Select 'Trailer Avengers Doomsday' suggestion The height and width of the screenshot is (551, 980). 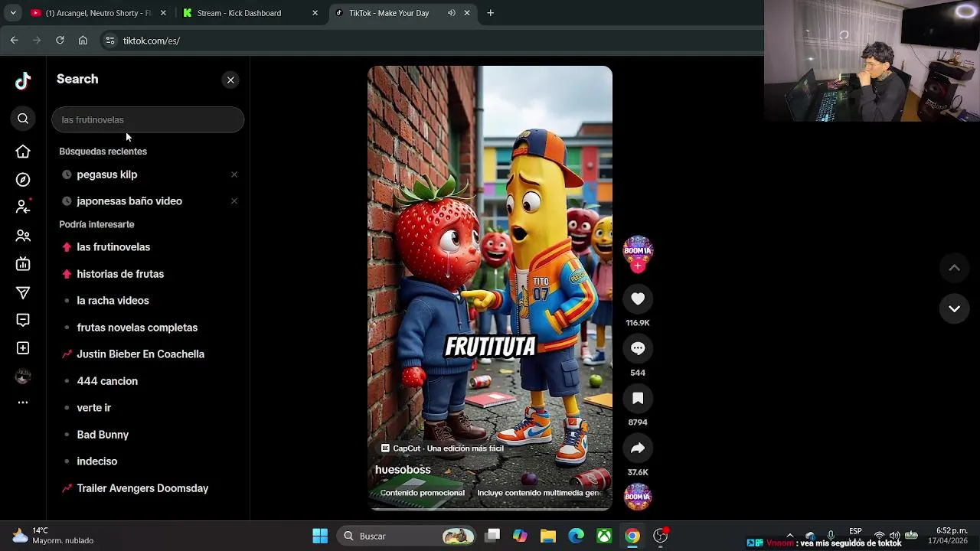coord(142,488)
